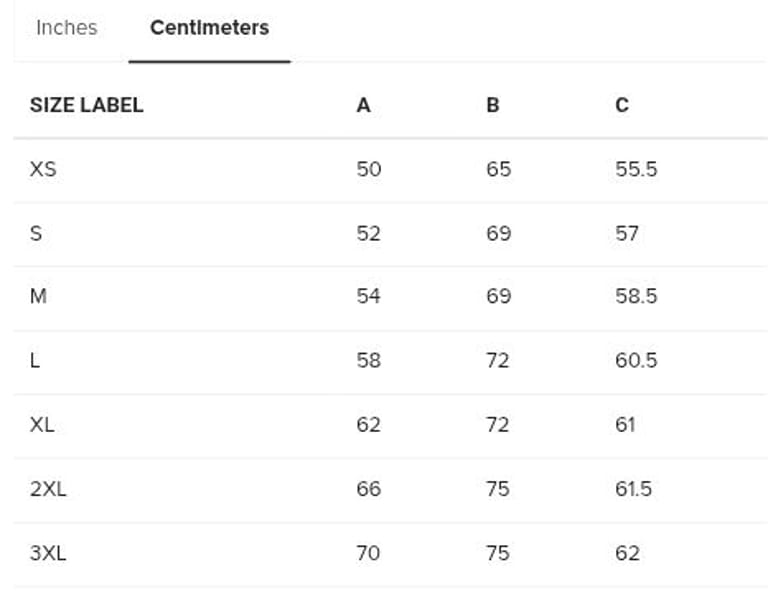
Task: Click the SIZE LABEL column header
Action: coord(86,105)
